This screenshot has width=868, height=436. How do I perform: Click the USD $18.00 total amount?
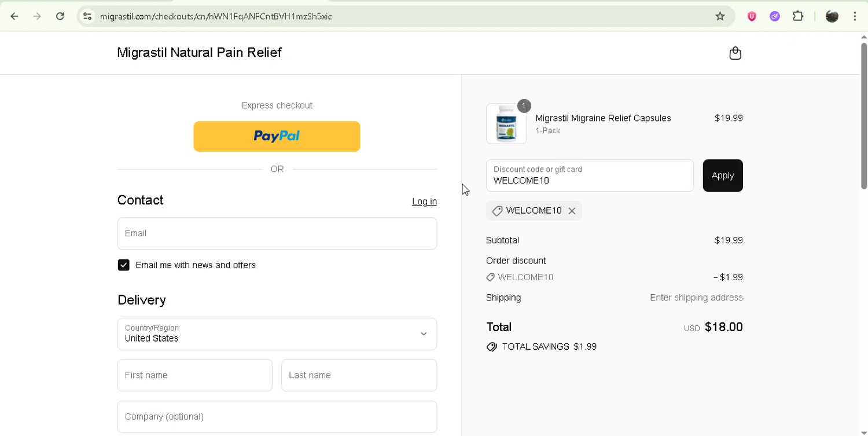pyautogui.click(x=713, y=327)
